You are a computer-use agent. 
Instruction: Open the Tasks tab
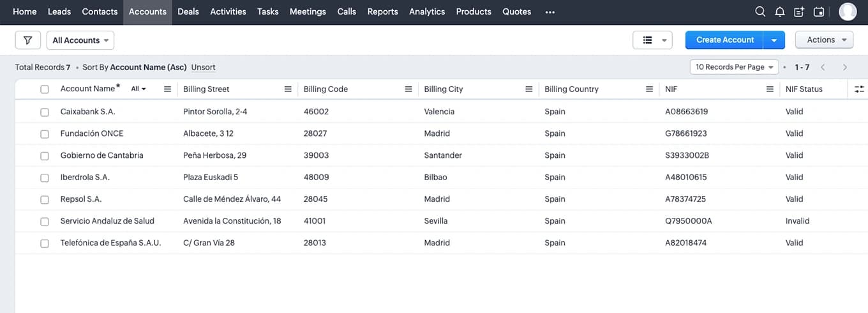click(x=267, y=11)
